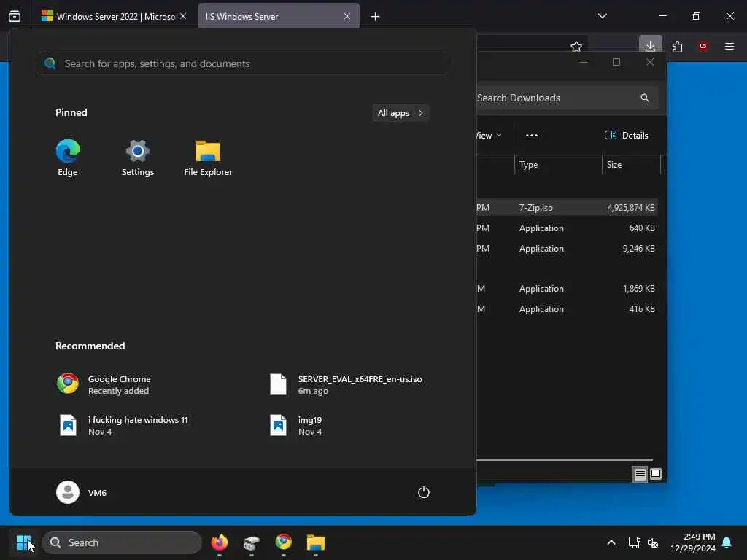Click the horizontal scrollbar in Explorer
Viewport: 747px width, 560px height.
pyautogui.click(x=565, y=460)
